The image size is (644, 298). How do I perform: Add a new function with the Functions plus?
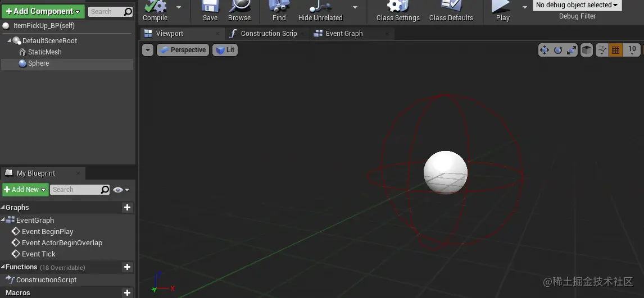point(128,267)
